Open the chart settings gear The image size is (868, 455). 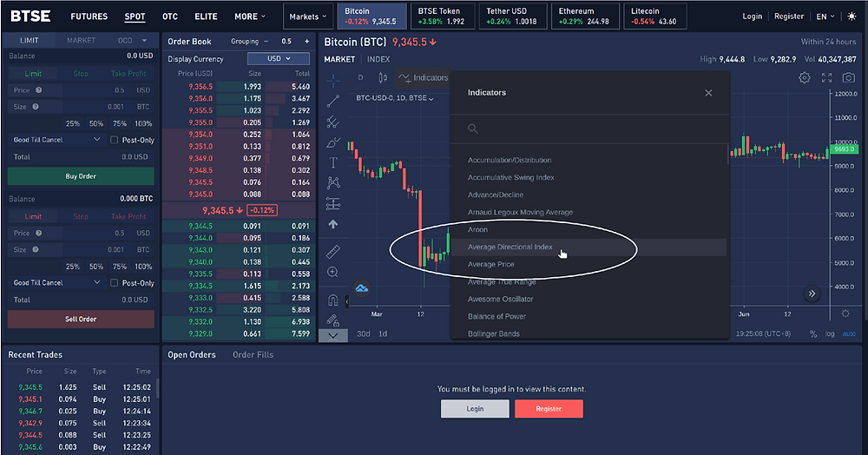coord(805,78)
